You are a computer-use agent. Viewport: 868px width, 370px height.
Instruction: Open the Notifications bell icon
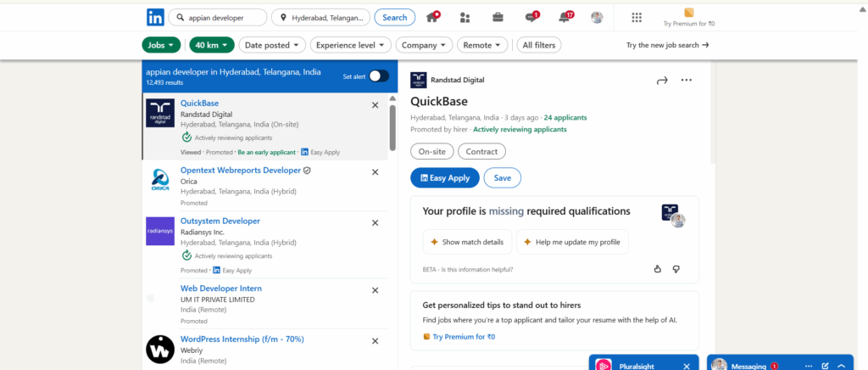coord(565,17)
